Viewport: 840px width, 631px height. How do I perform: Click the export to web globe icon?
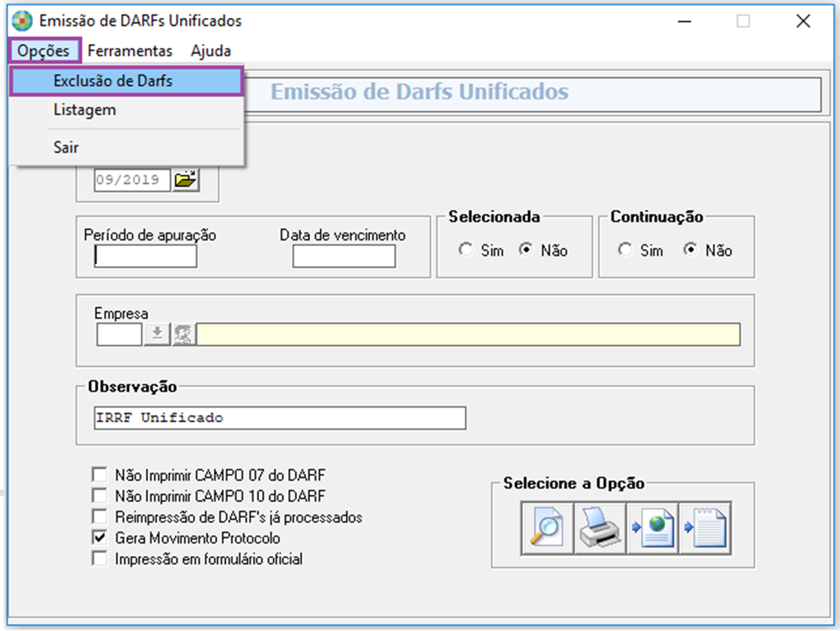[653, 528]
